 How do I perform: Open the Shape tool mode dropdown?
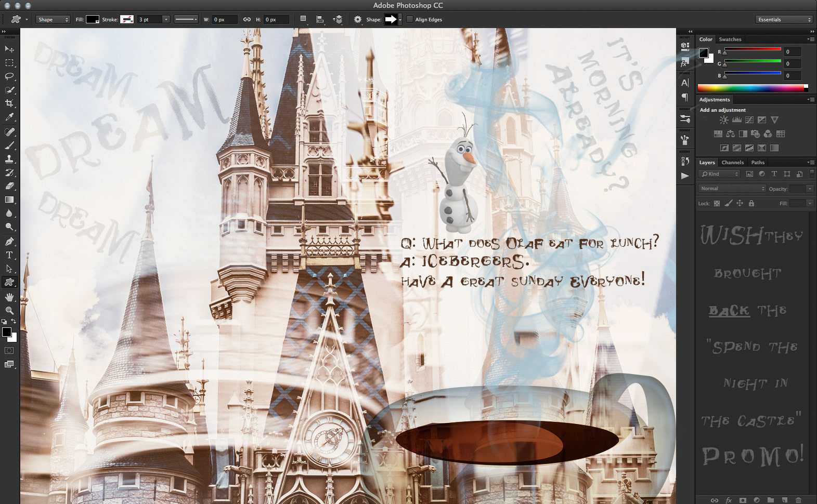pos(53,20)
